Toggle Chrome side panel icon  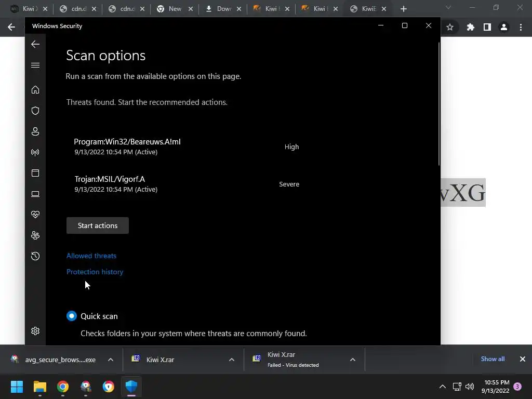click(487, 27)
